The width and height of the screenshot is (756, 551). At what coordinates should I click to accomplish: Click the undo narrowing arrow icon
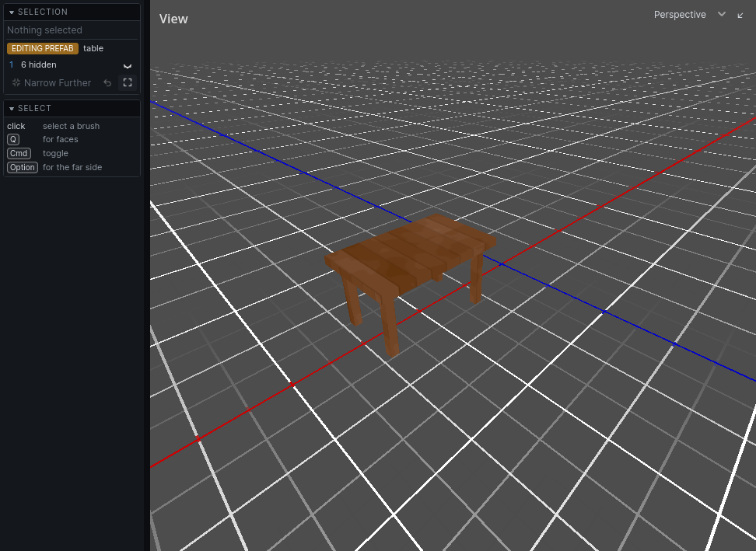pos(107,83)
